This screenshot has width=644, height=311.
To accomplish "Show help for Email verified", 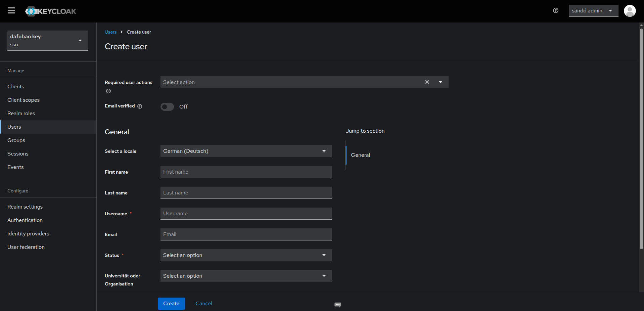I will click(140, 106).
